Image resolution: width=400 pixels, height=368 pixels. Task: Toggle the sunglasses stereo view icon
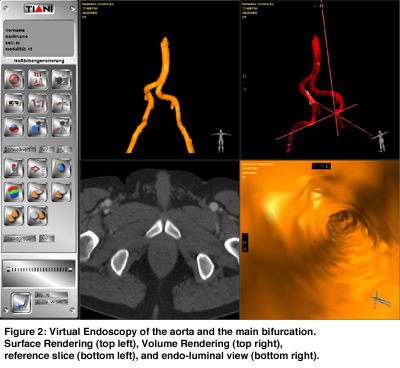tap(14, 103)
